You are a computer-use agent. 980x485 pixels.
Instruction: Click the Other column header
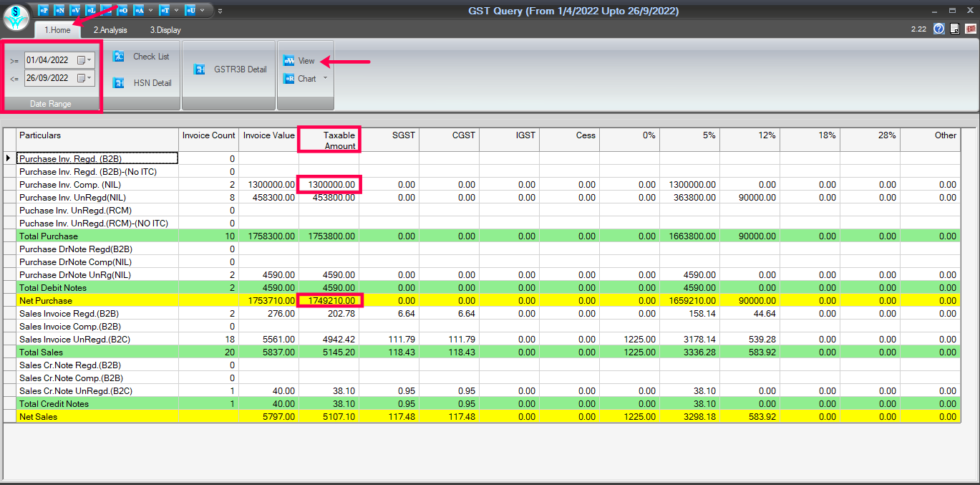(930, 140)
